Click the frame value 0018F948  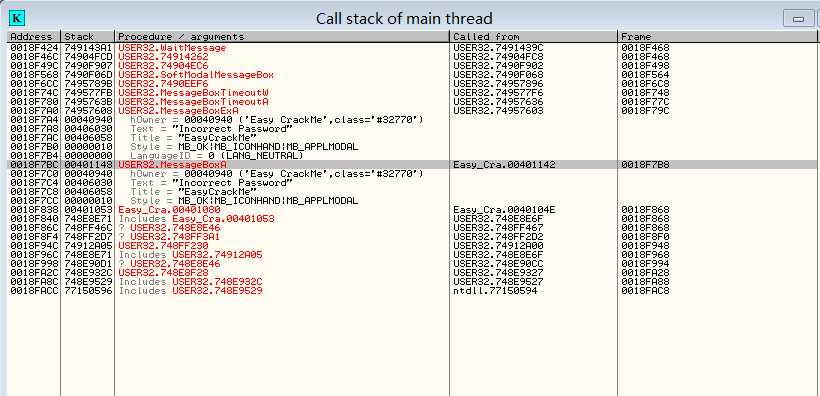pyautogui.click(x=645, y=246)
